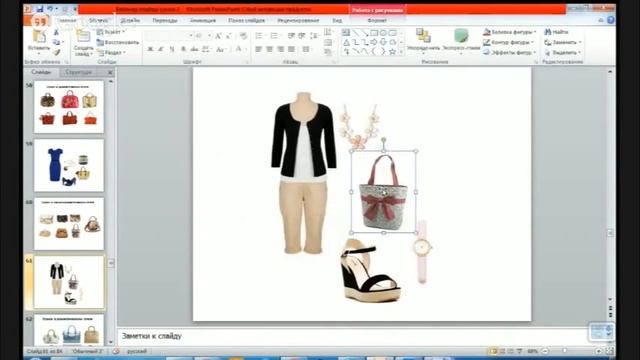Toggle strikethrough formatting
Image resolution: width=640 pixels, height=360 pixels.
click(194, 49)
